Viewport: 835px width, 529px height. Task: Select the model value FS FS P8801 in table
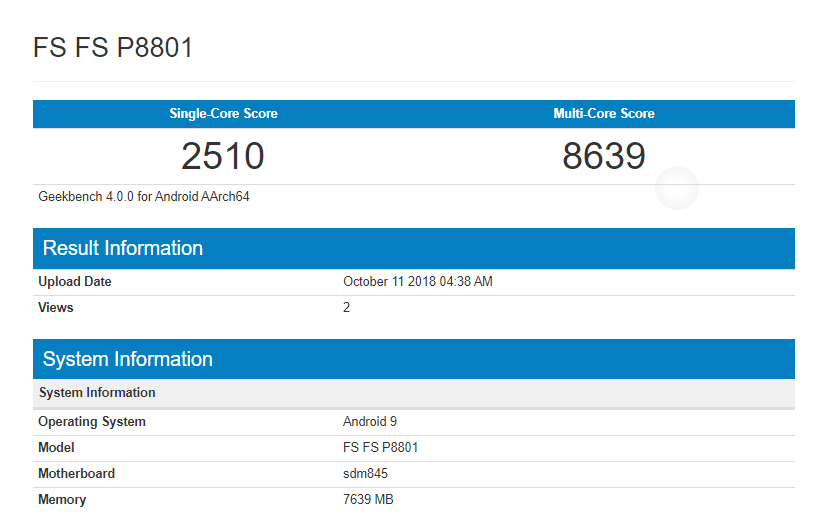(x=380, y=447)
